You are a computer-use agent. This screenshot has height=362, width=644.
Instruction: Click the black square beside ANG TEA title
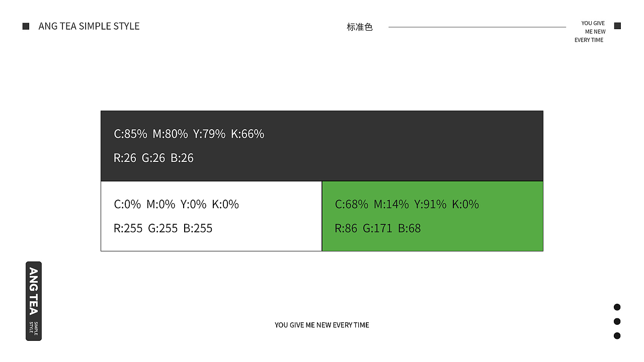click(26, 26)
